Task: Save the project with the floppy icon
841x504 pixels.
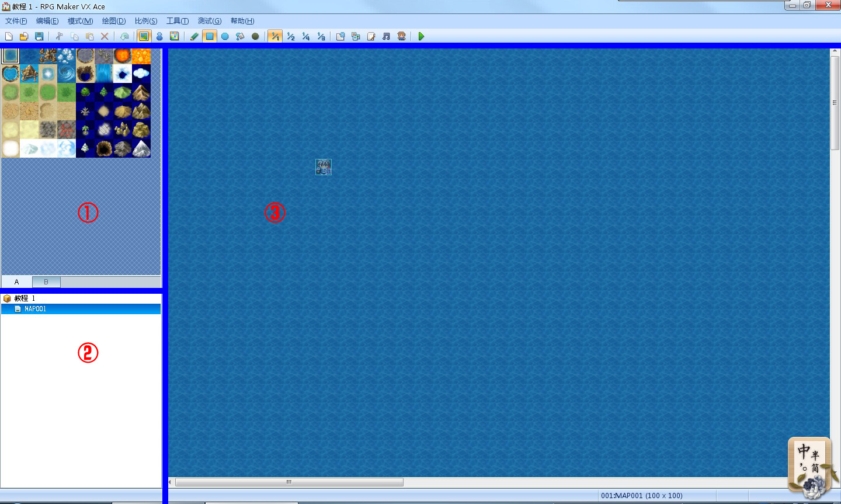Action: click(39, 36)
